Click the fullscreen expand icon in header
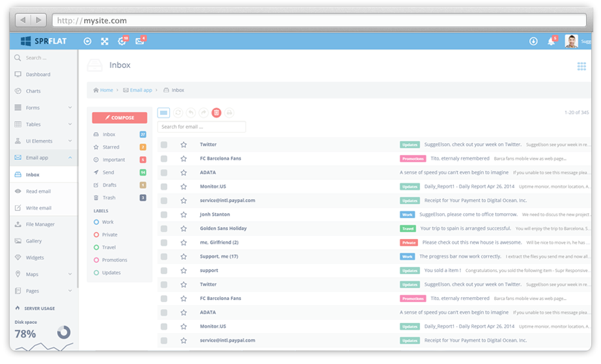Viewport: 601px width, 364px height. (x=104, y=41)
